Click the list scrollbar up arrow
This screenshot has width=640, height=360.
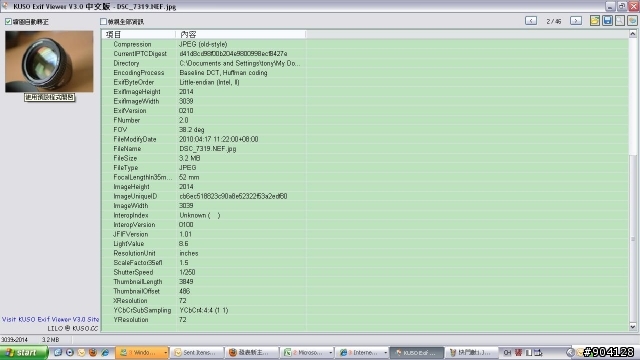coord(633,34)
